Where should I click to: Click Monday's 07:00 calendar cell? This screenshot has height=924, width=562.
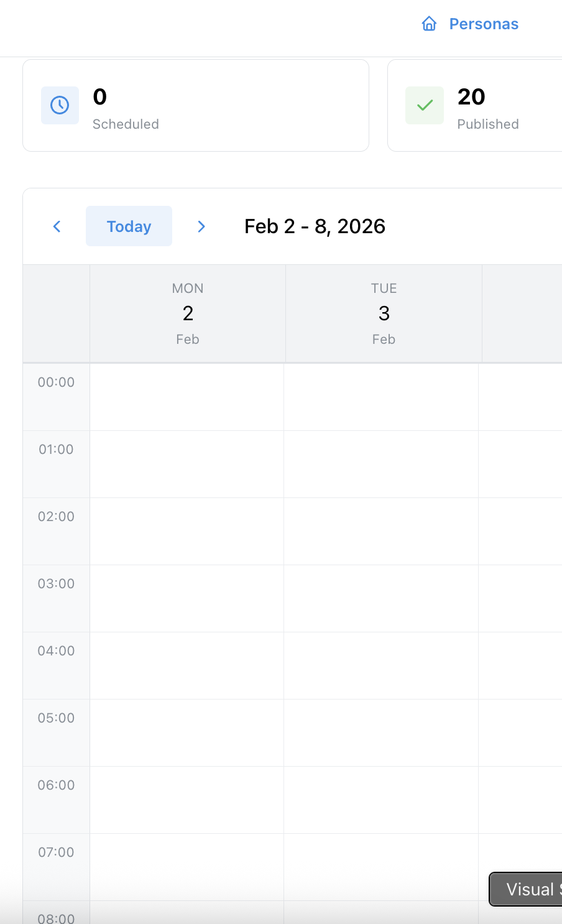(x=187, y=867)
